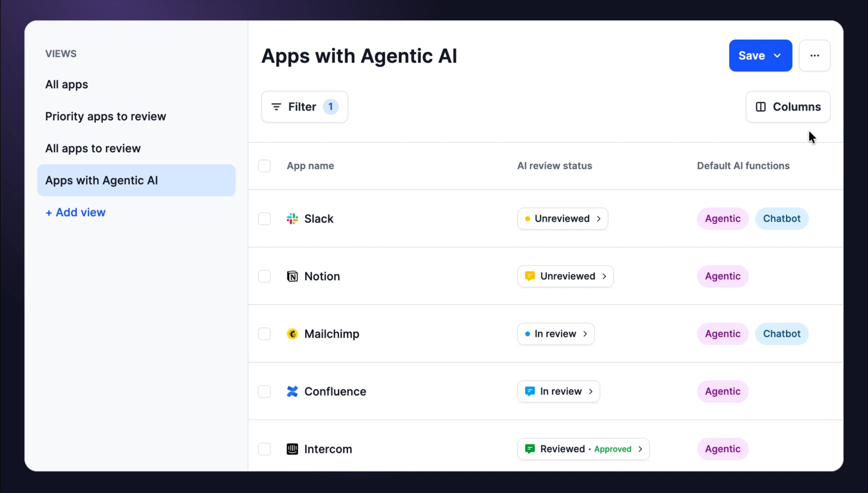The height and width of the screenshot is (493, 868).
Task: Click the Slack app logo icon
Action: point(292,219)
